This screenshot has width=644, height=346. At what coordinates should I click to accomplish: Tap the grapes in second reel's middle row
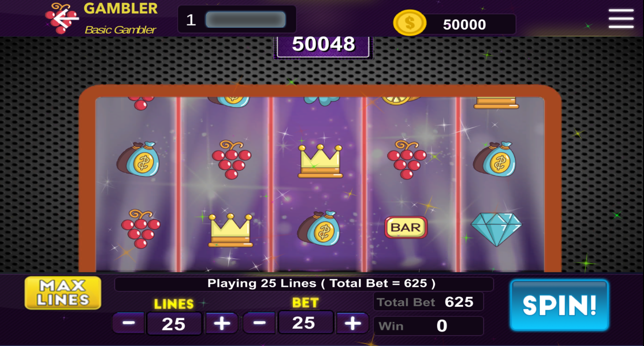point(231,159)
